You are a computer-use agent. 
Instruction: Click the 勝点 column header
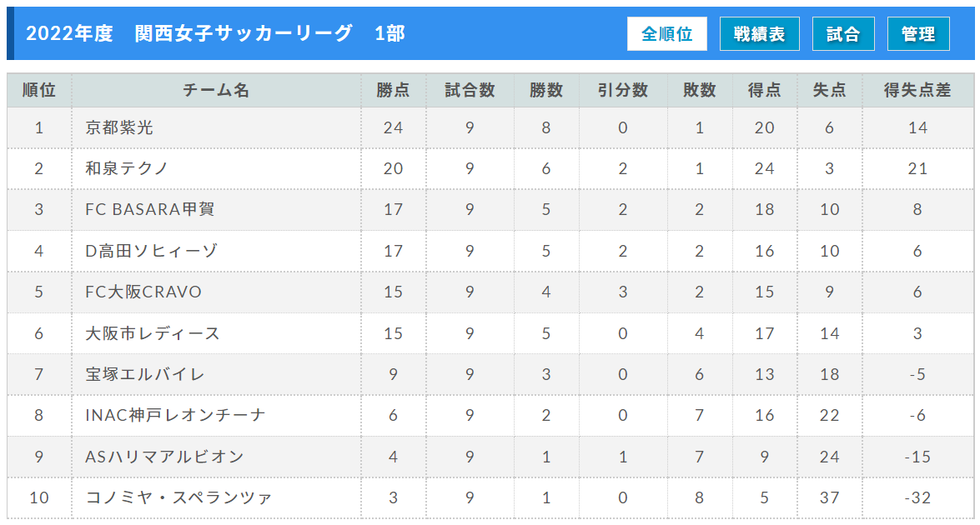393,91
